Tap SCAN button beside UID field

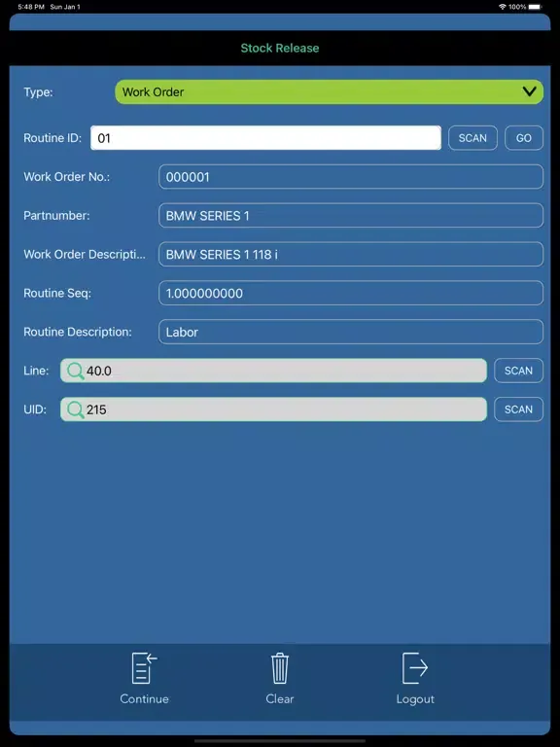pos(518,409)
